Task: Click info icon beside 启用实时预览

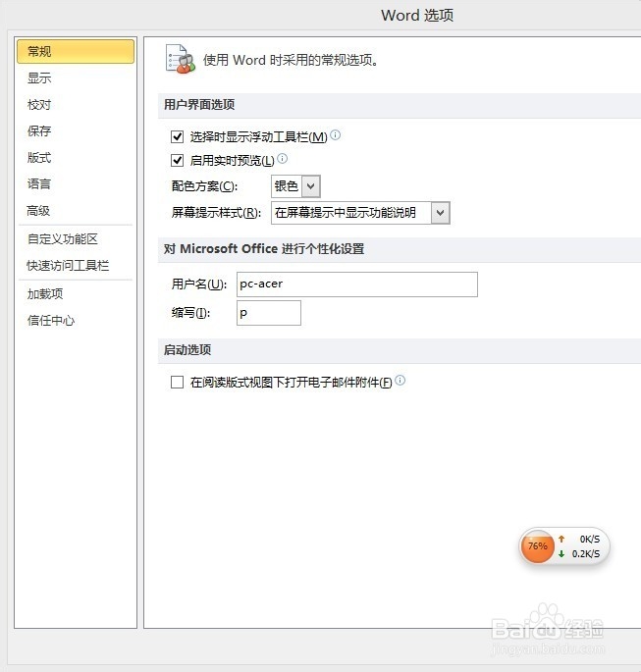Action: (x=283, y=159)
